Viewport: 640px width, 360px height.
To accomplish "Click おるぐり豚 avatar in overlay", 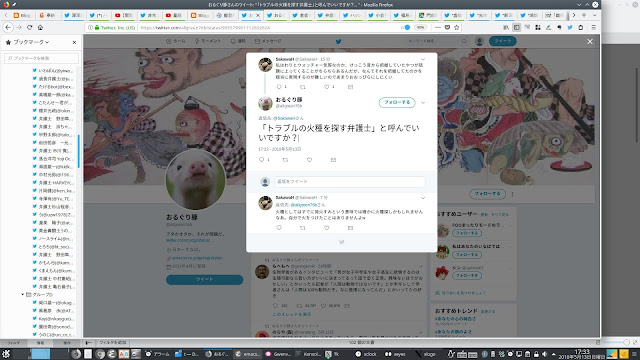I will pyautogui.click(x=265, y=103).
